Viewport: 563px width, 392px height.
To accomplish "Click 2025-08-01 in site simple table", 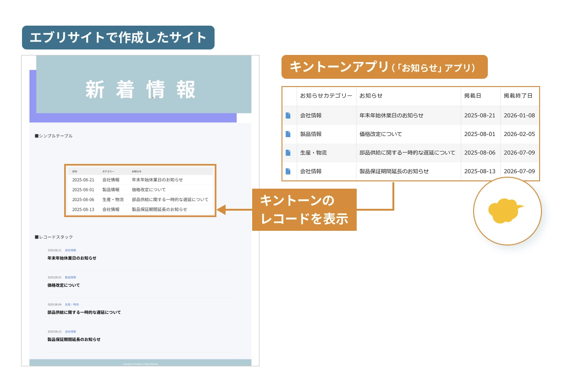I will coord(83,190).
